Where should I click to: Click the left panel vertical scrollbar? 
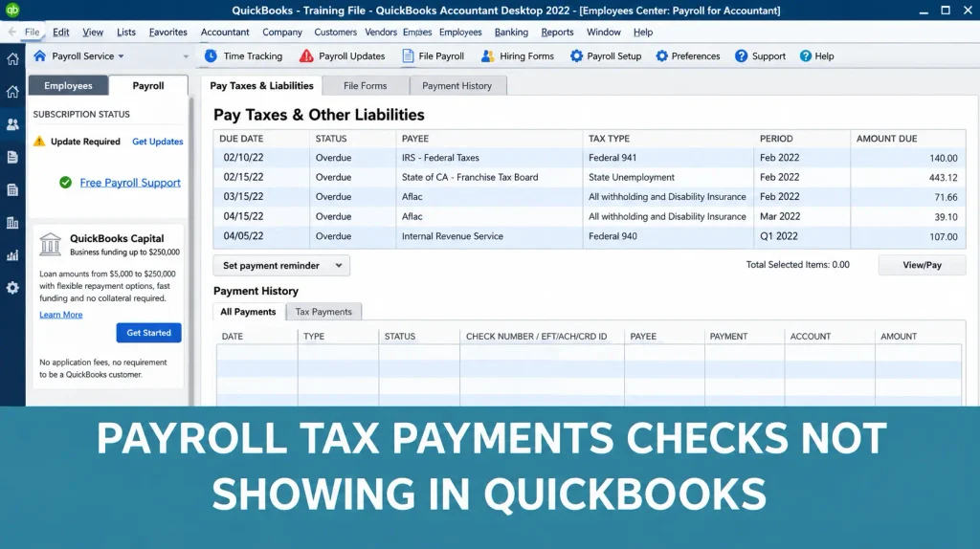tap(191, 250)
